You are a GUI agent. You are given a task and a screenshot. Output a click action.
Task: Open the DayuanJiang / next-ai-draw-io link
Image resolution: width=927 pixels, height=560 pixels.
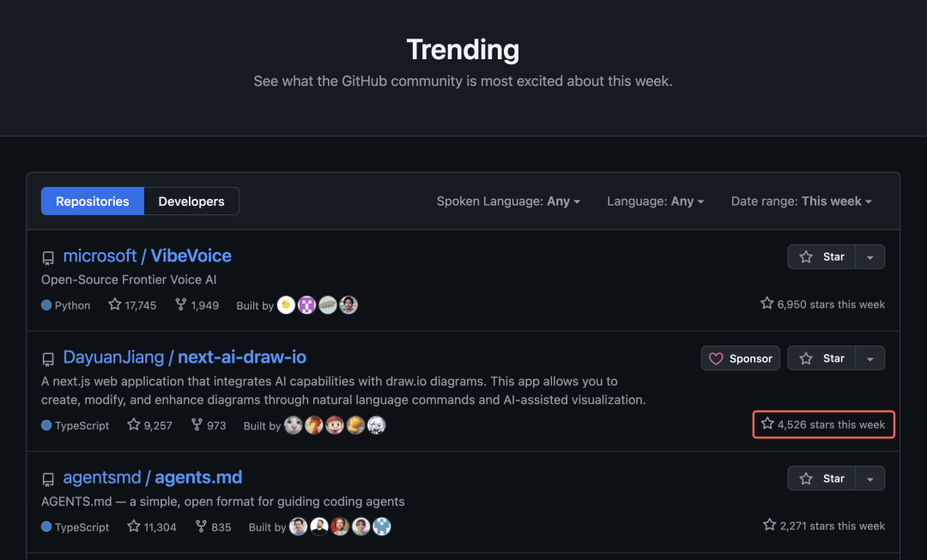(185, 358)
